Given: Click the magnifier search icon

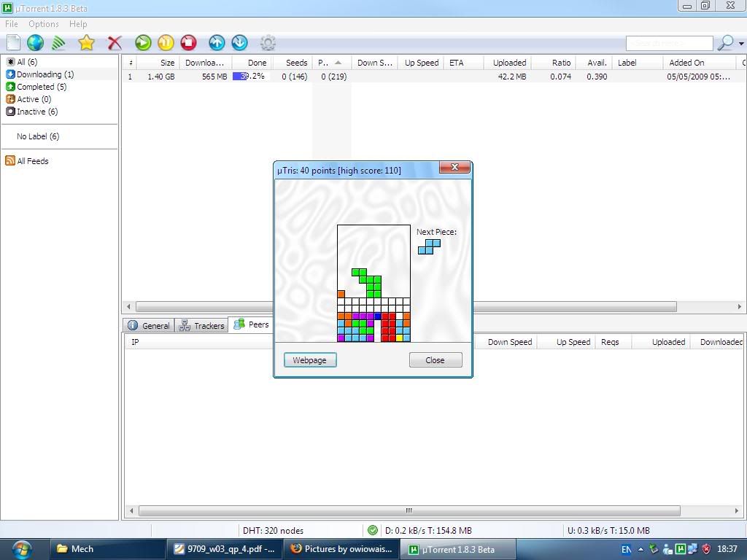Looking at the screenshot, I should pyautogui.click(x=726, y=43).
